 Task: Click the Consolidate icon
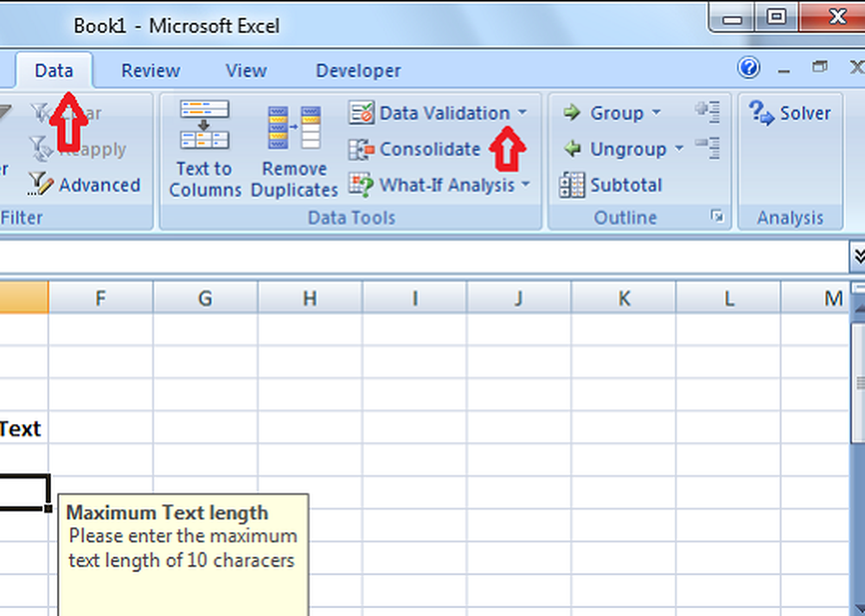point(362,149)
